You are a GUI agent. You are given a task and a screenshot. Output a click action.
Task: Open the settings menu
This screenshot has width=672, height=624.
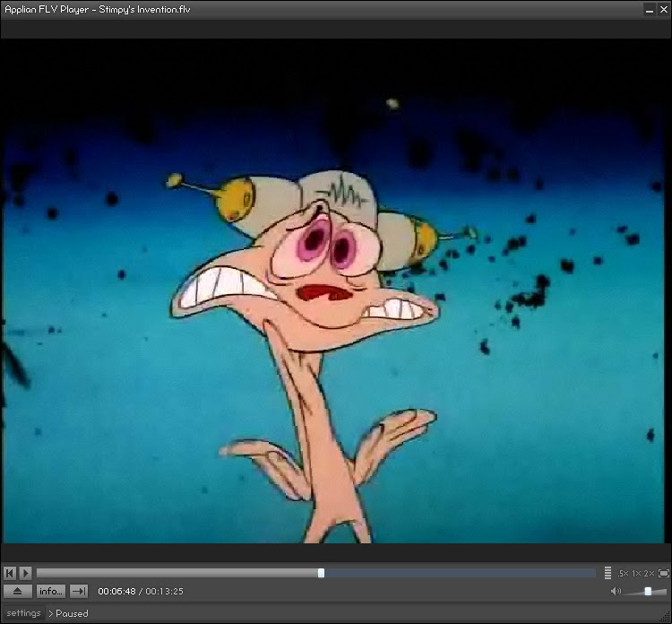click(x=23, y=613)
